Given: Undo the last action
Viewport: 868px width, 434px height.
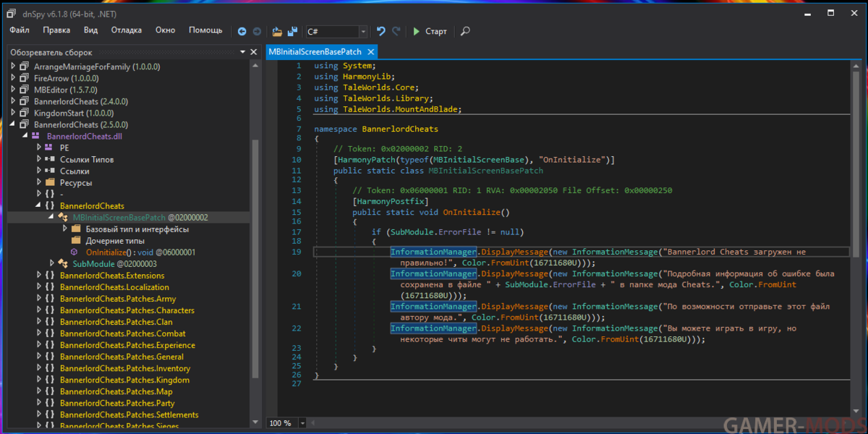Looking at the screenshot, I should [381, 31].
